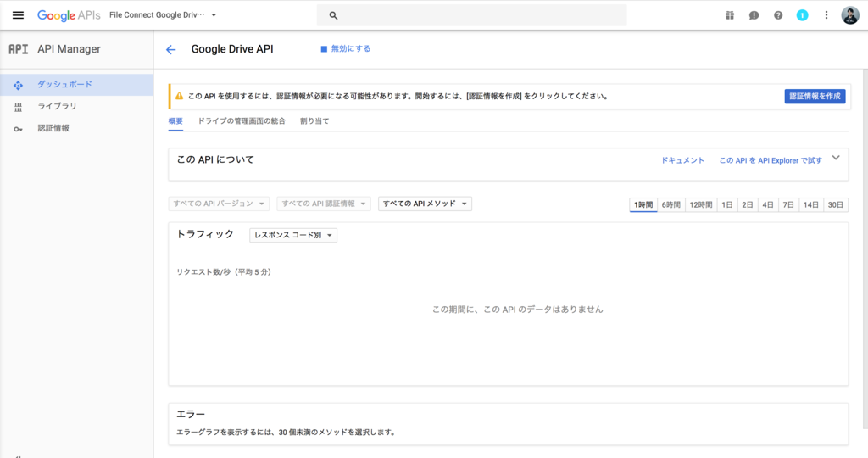Viewport: 868px width, 458px height.
Task: Click the Google APIs logo
Action: [x=69, y=15]
